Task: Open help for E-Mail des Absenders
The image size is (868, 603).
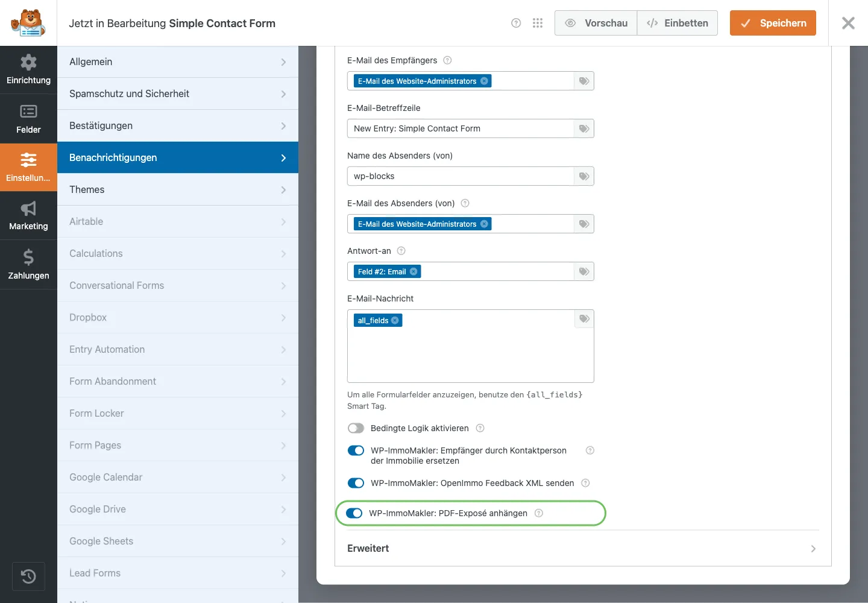Action: click(x=465, y=203)
